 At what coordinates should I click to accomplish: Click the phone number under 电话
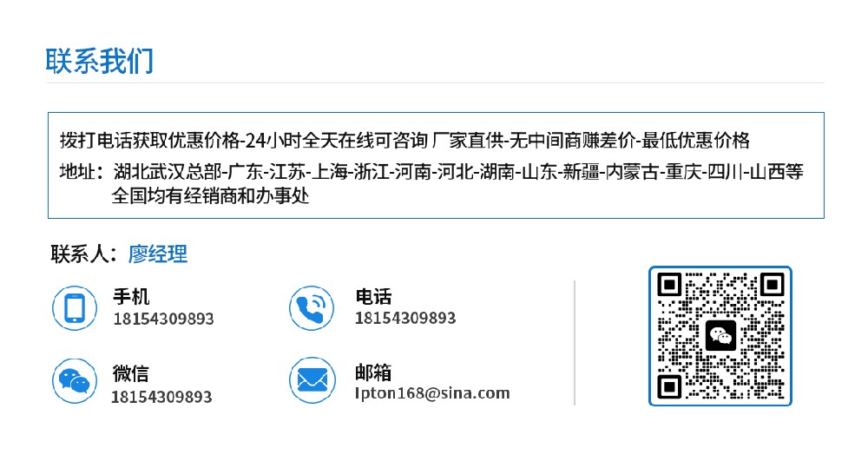click(x=405, y=318)
